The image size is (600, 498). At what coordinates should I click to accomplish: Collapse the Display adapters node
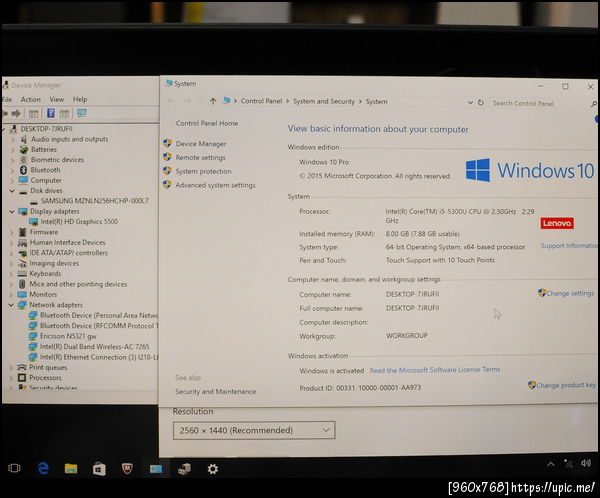11,211
